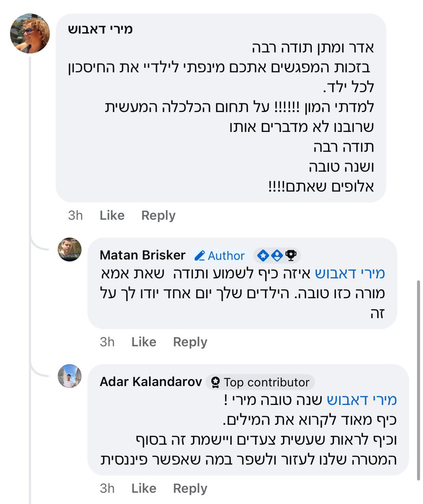Reply to Adar Kalandarov's comment
The width and height of the screenshot is (423, 504).
[x=190, y=488]
